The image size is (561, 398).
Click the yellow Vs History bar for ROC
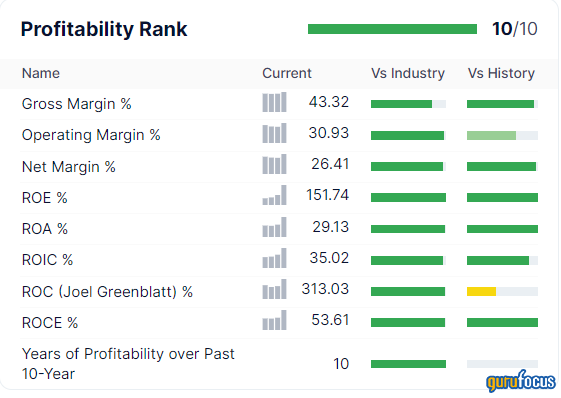[x=482, y=292]
